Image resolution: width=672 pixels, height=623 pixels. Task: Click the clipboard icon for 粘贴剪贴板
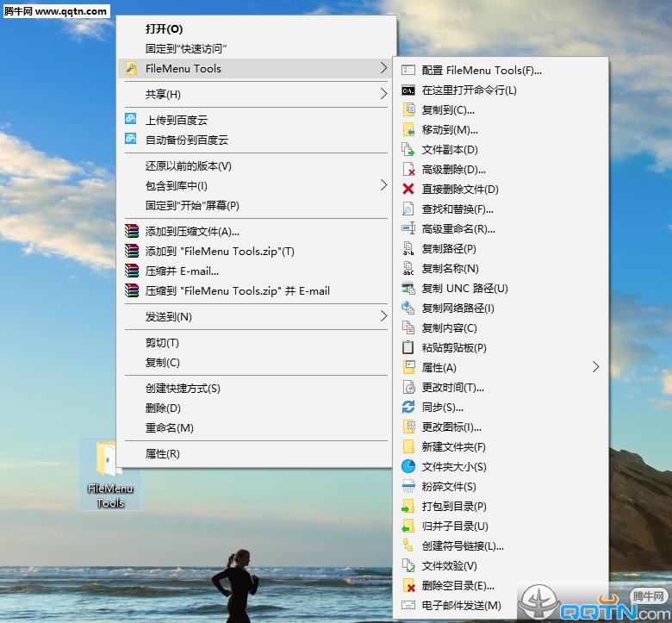click(x=408, y=348)
